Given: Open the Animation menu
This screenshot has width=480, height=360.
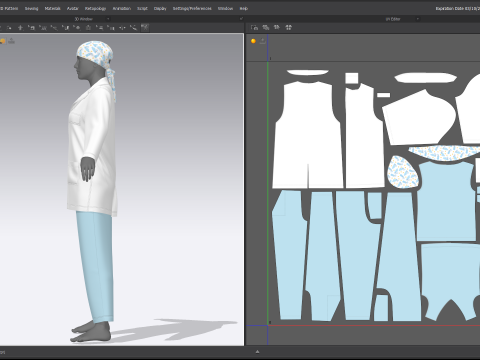Looking at the screenshot, I should point(121,8).
